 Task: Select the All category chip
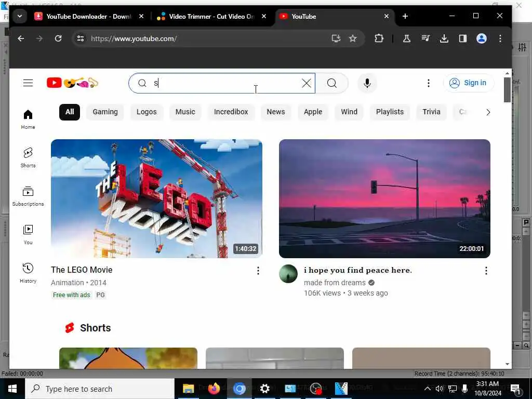pyautogui.click(x=70, y=112)
